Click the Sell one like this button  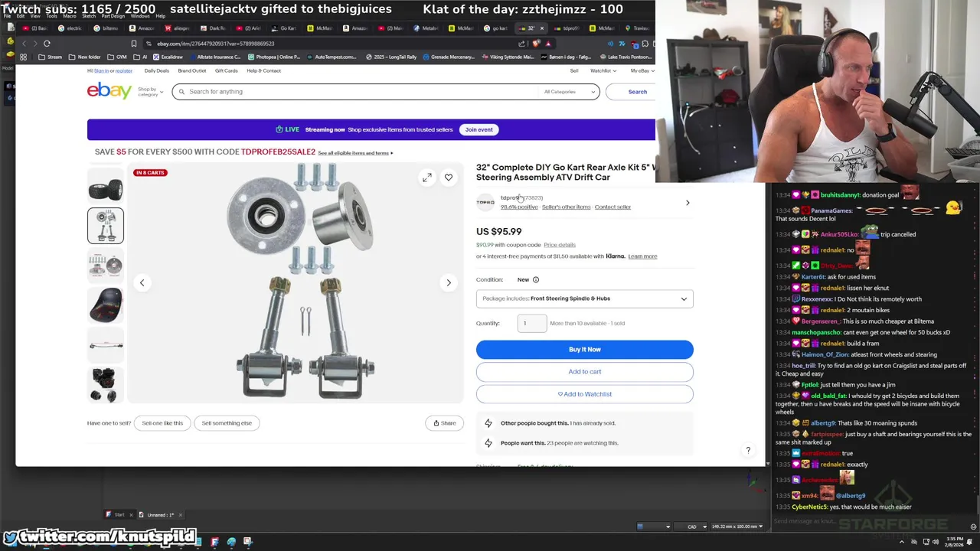click(x=162, y=423)
